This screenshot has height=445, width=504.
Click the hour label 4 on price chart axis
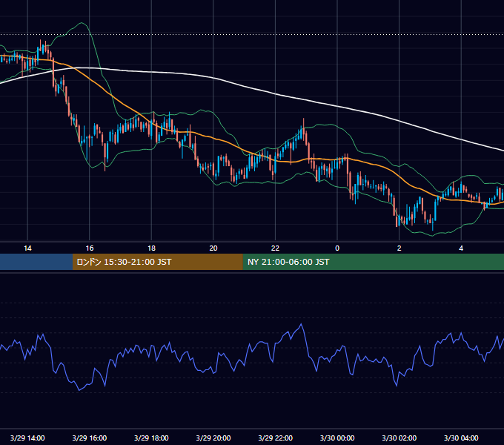[461, 248]
